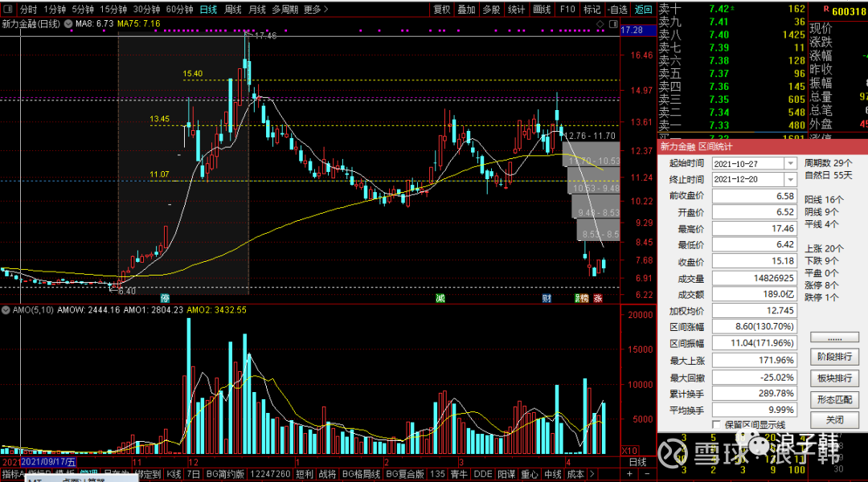Expand more indicator tabs arrow
Image resolution: width=868 pixels, height=482 pixels.
click(592, 474)
